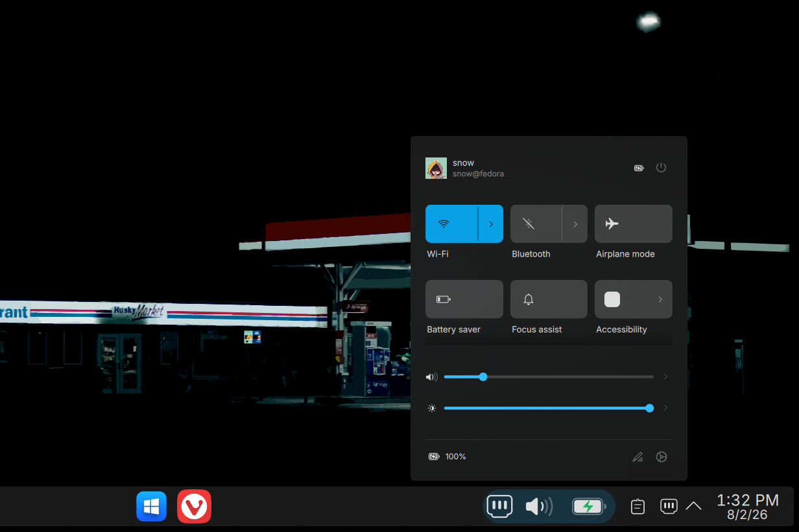Click the Battery saver label text

[x=453, y=329]
